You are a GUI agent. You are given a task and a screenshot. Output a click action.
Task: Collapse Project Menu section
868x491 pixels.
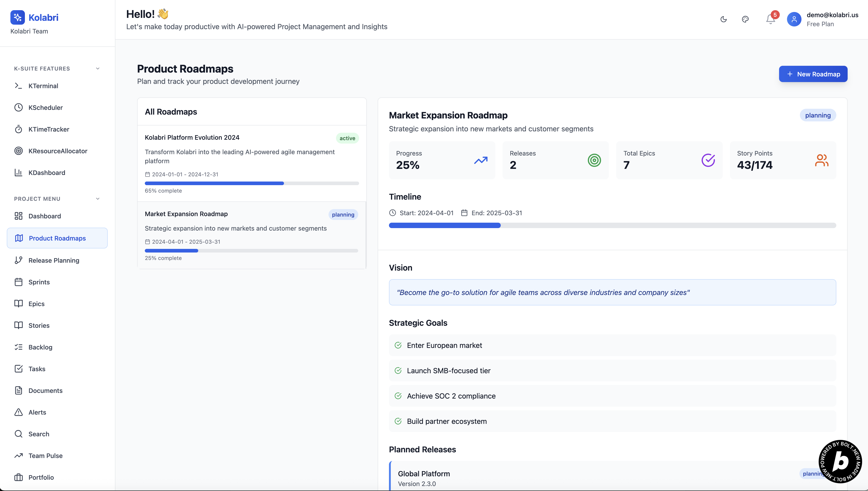click(x=98, y=199)
